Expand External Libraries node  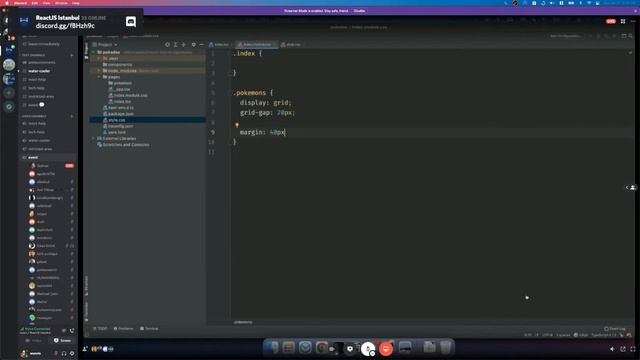point(93,138)
